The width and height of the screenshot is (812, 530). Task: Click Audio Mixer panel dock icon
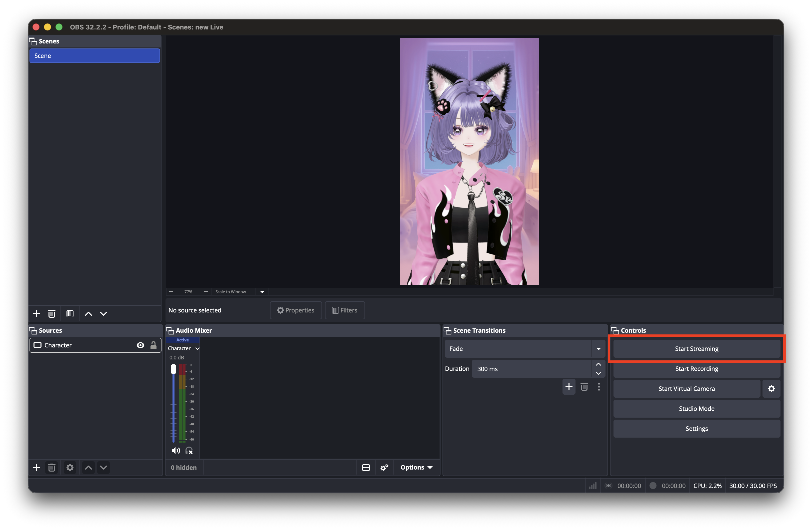[170, 330]
